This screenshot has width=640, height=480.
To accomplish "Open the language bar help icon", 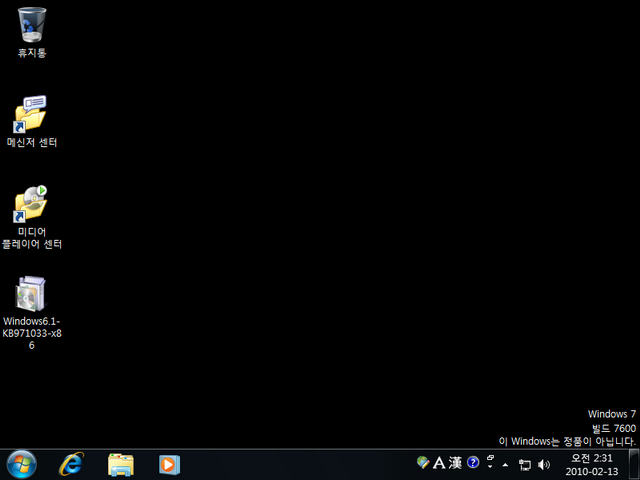I will coord(473,462).
